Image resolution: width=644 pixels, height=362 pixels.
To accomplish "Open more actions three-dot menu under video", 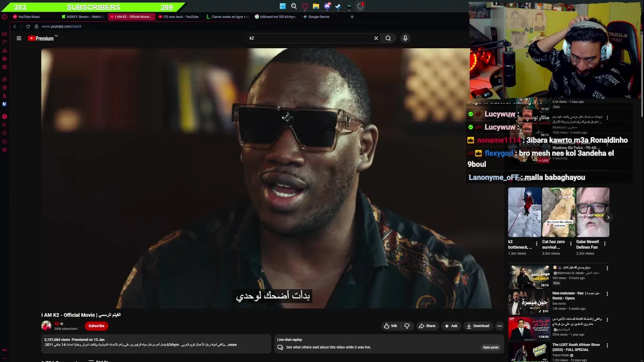I will tap(500, 326).
